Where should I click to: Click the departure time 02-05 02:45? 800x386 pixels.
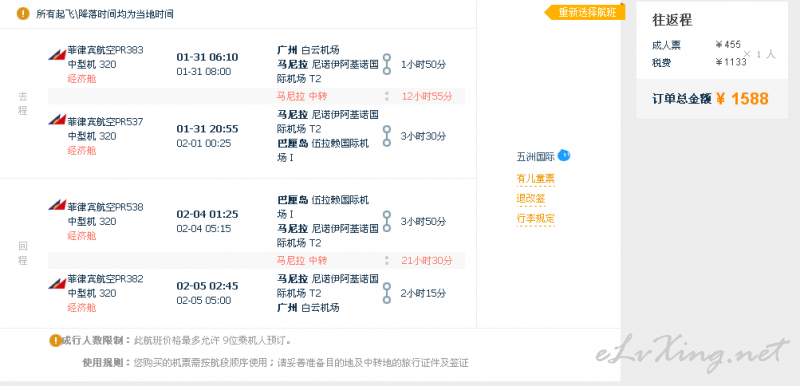207,286
